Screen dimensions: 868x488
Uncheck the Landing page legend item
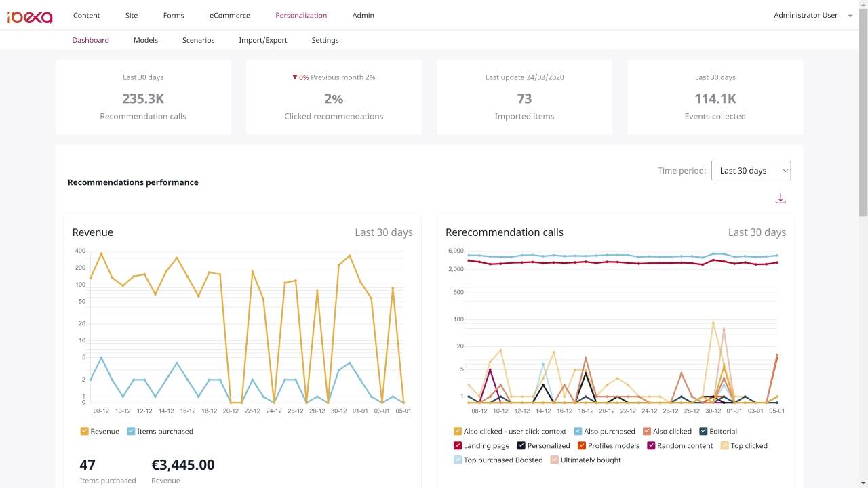tap(458, 445)
